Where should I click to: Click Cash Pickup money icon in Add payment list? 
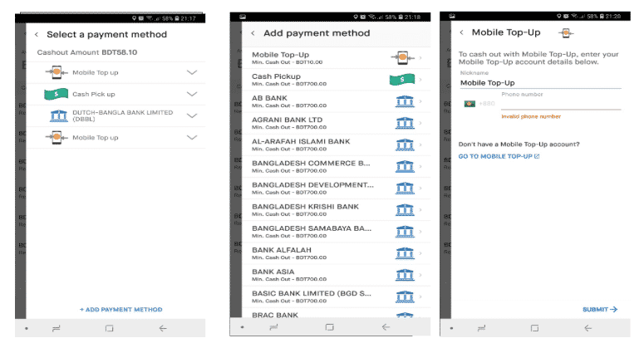click(402, 79)
